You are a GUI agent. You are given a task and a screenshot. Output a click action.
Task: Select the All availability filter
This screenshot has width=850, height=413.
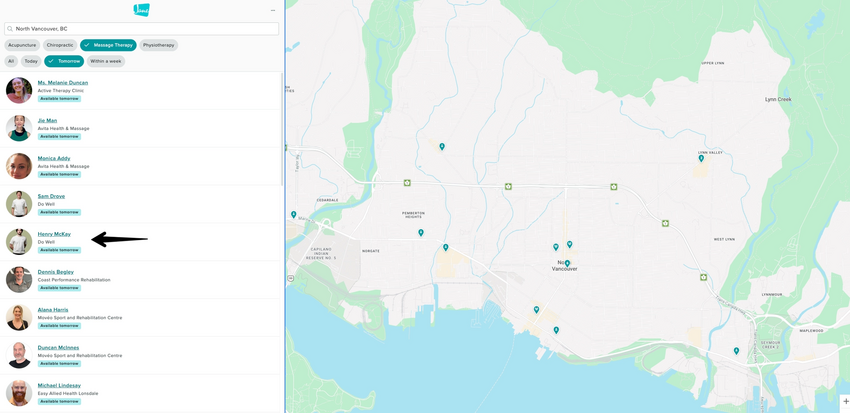(11, 61)
